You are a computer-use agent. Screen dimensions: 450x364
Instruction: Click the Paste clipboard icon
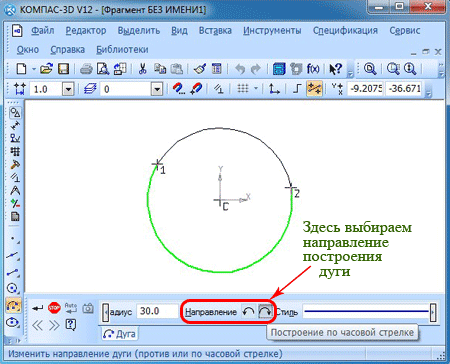(x=177, y=69)
